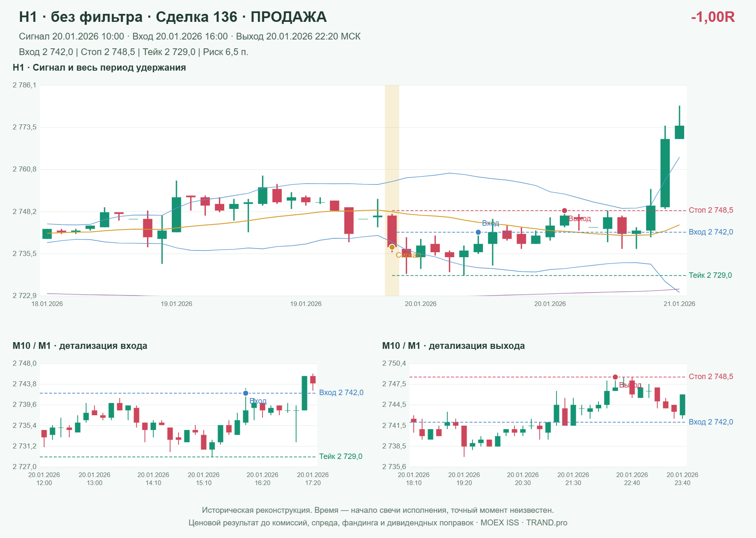Click the 2 750,4 label on the exit detail axis
The height and width of the screenshot is (538, 756).
click(x=394, y=364)
